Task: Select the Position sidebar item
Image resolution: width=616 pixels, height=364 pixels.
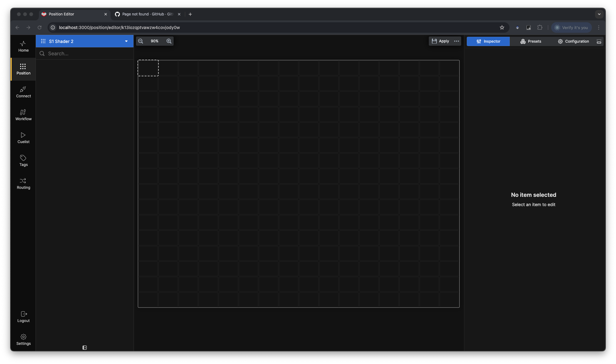Action: pos(23,69)
